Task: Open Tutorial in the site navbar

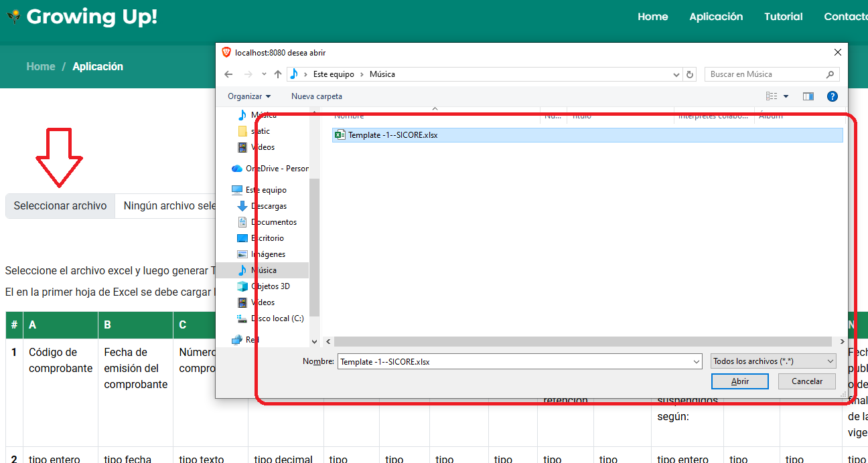Action: tap(784, 17)
